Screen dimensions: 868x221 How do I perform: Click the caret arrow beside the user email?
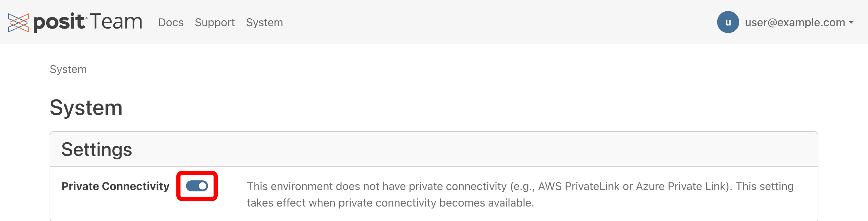(x=851, y=22)
